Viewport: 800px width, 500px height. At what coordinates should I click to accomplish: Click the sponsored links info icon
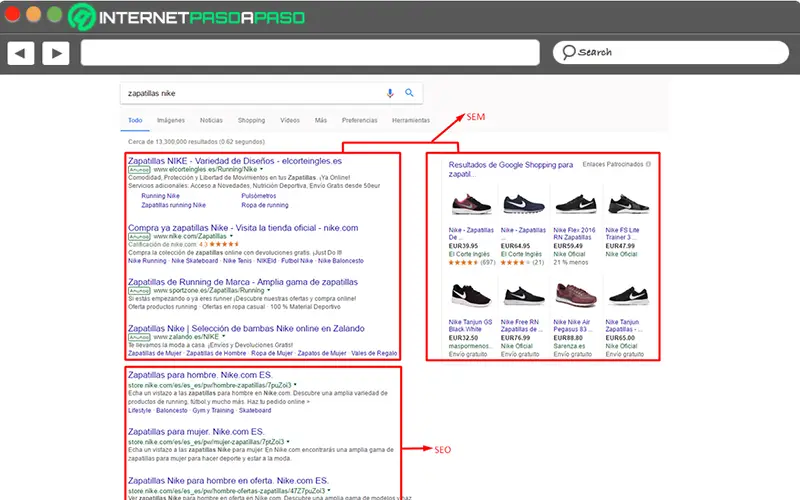pyautogui.click(x=647, y=163)
